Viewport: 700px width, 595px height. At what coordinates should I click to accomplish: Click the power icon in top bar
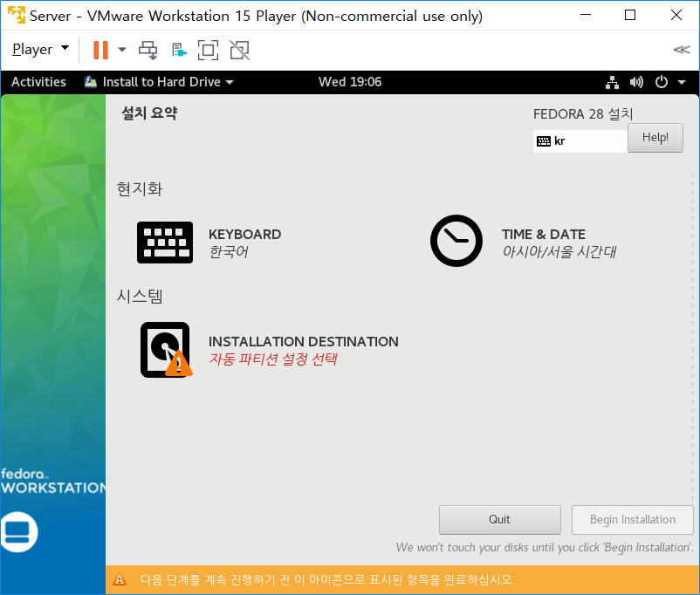pos(662,82)
